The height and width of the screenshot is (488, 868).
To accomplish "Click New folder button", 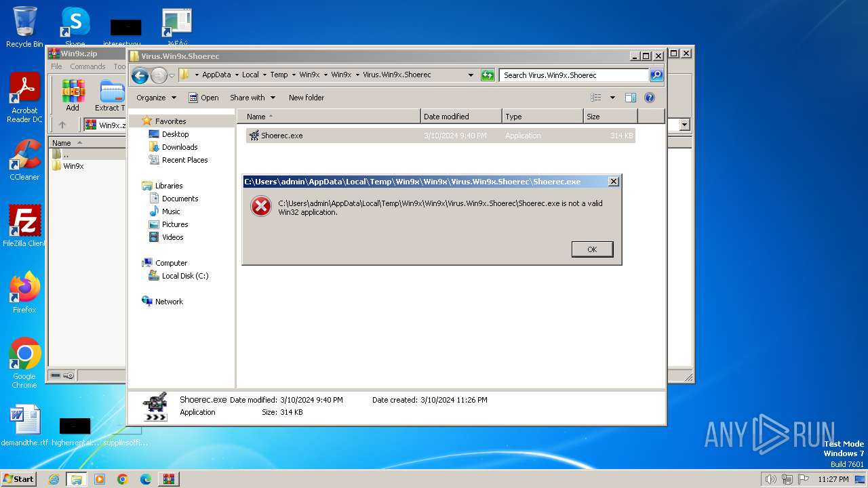I will [307, 98].
